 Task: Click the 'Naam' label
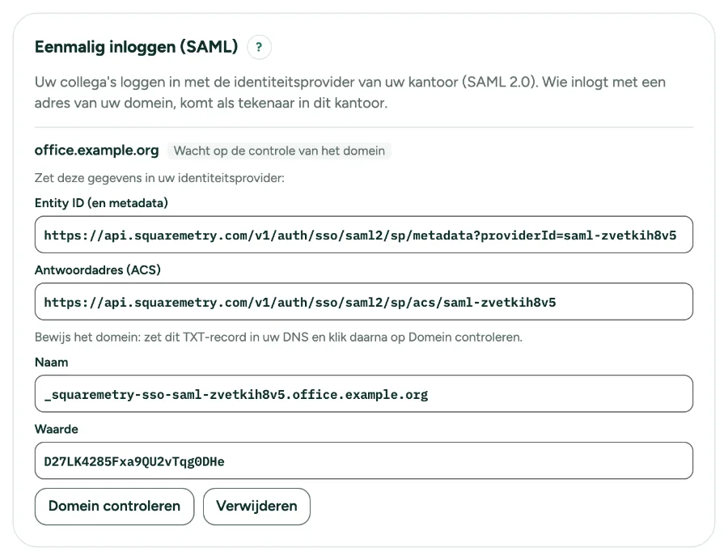pos(52,363)
